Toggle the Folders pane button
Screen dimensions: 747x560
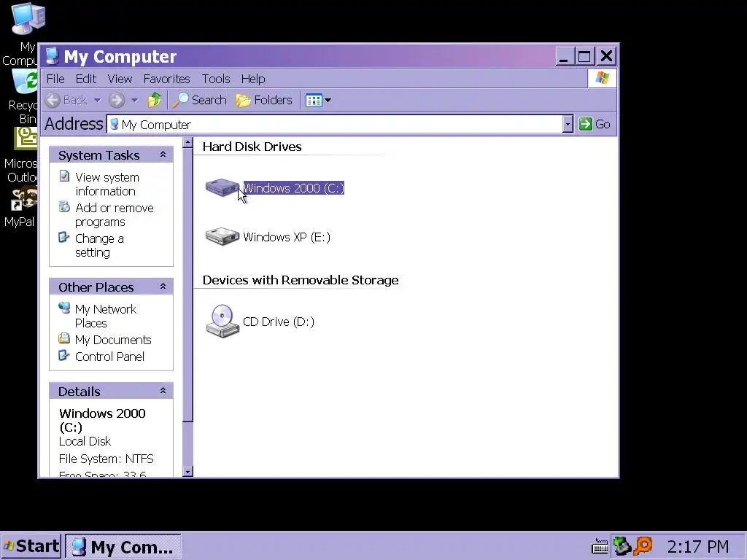(x=264, y=100)
